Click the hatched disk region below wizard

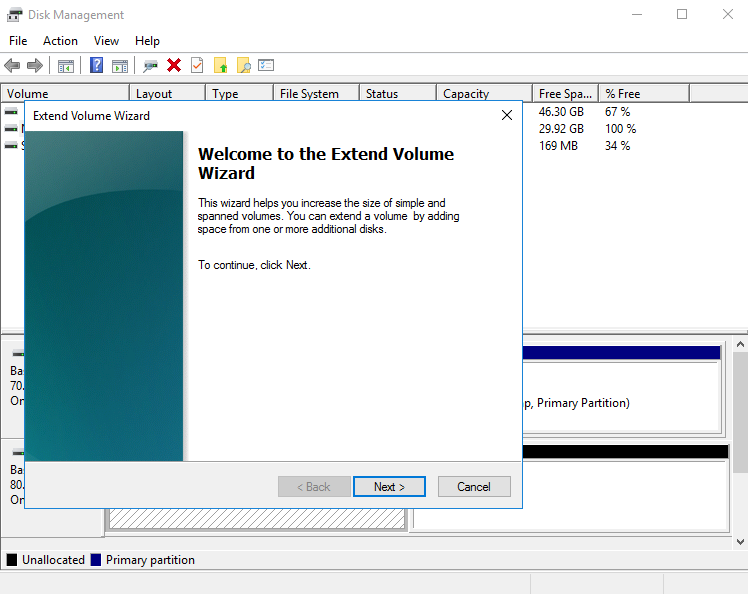click(x=257, y=518)
